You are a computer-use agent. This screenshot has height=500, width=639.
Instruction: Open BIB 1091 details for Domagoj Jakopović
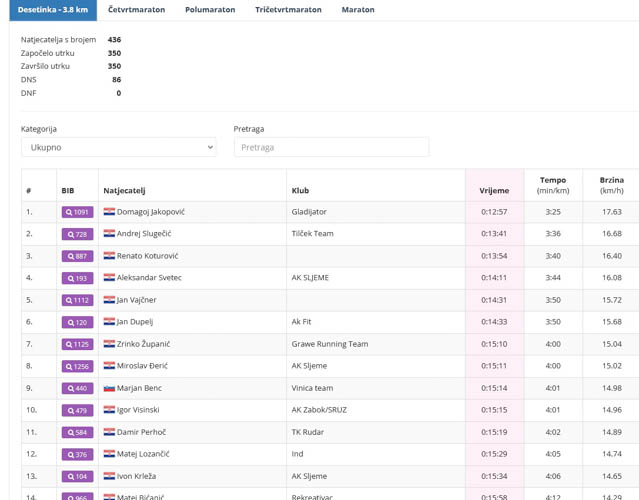coord(77,212)
